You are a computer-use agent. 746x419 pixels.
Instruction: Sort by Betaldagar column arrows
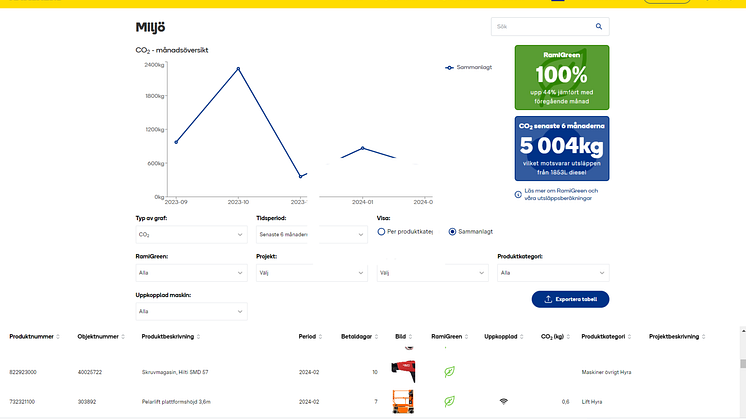[x=376, y=337]
